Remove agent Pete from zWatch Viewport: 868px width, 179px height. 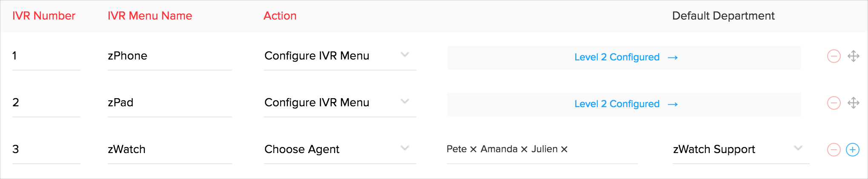pyautogui.click(x=473, y=149)
